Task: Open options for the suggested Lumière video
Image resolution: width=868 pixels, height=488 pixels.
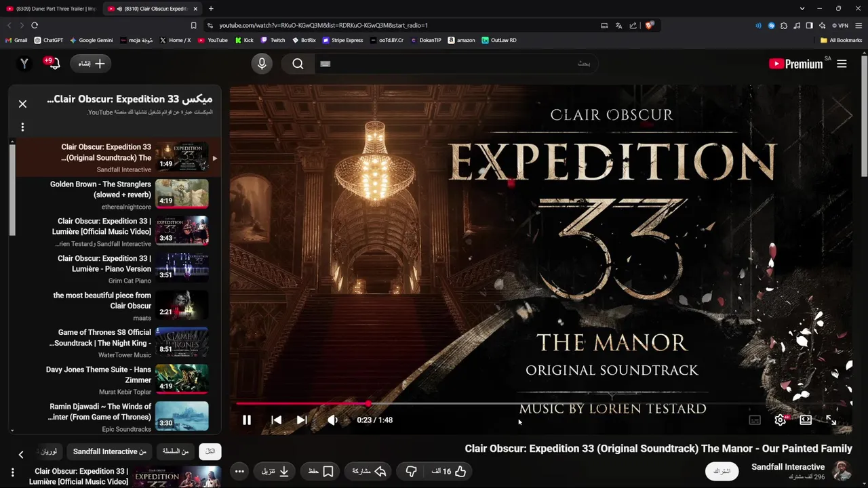Action: pyautogui.click(x=12, y=472)
